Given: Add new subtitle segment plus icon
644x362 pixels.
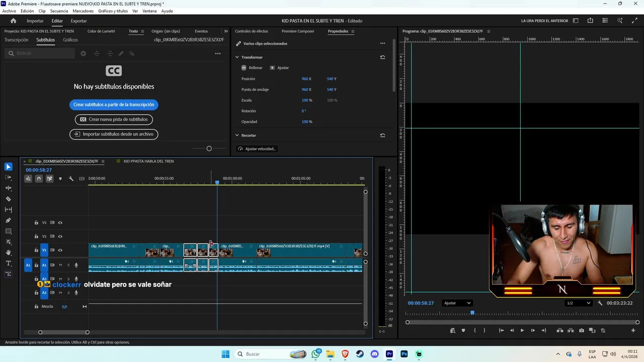Looking at the screenshot, I should coord(83,53).
